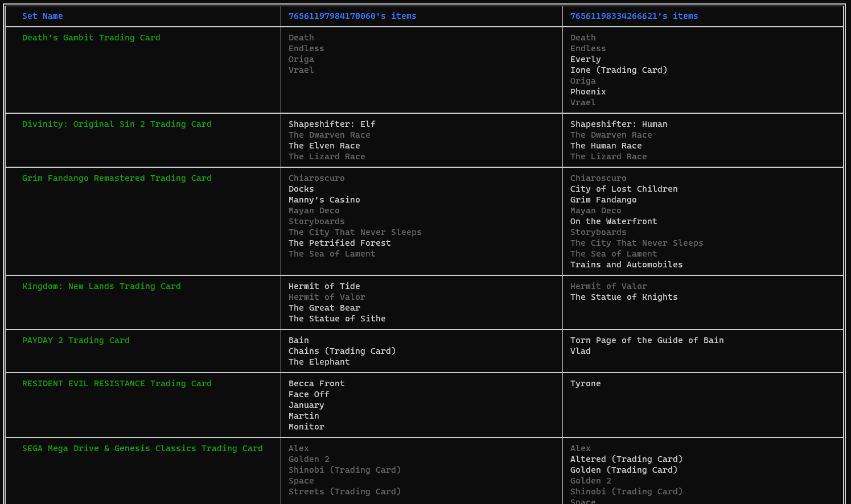Click the 'January' card entry

click(x=306, y=405)
